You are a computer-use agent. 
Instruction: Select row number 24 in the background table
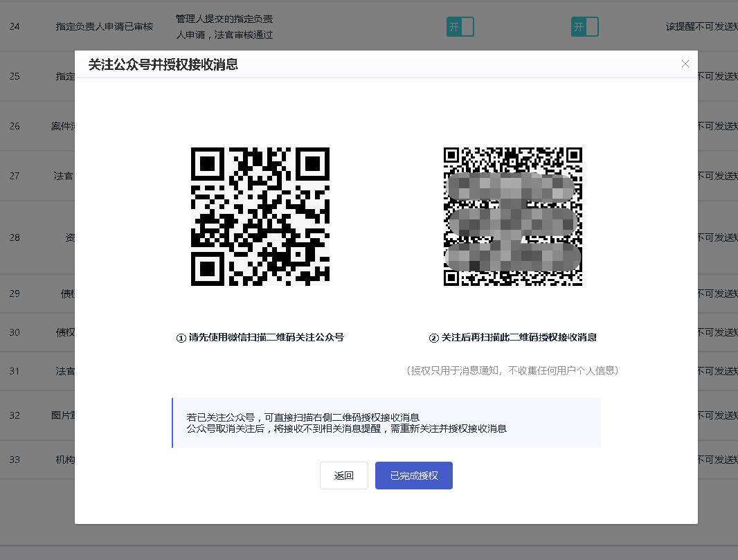14,26
